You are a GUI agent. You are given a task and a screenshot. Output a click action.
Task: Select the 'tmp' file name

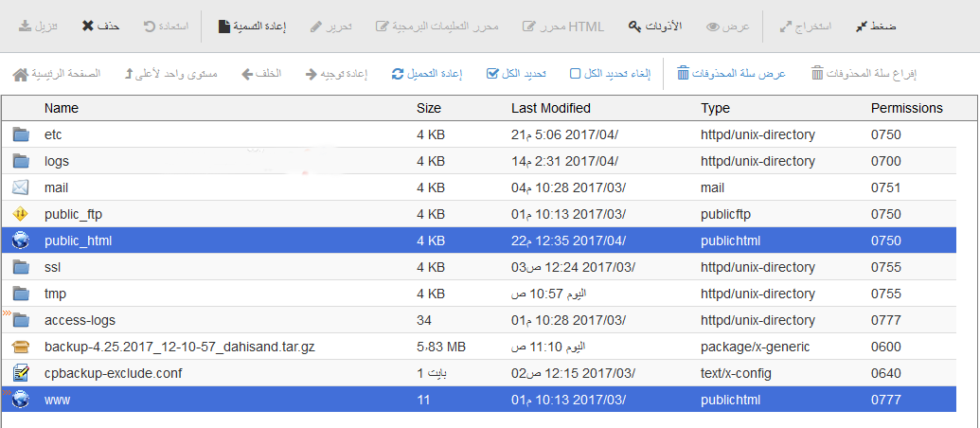(55, 294)
